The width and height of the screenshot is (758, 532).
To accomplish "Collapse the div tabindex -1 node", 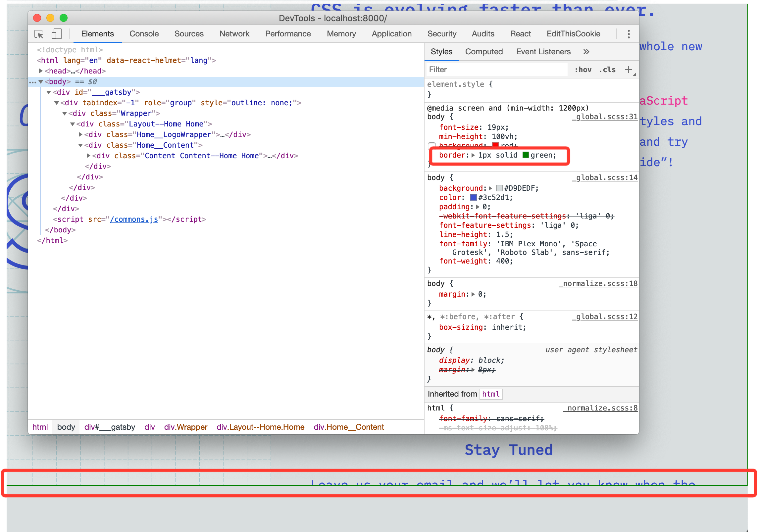I will tap(57, 103).
